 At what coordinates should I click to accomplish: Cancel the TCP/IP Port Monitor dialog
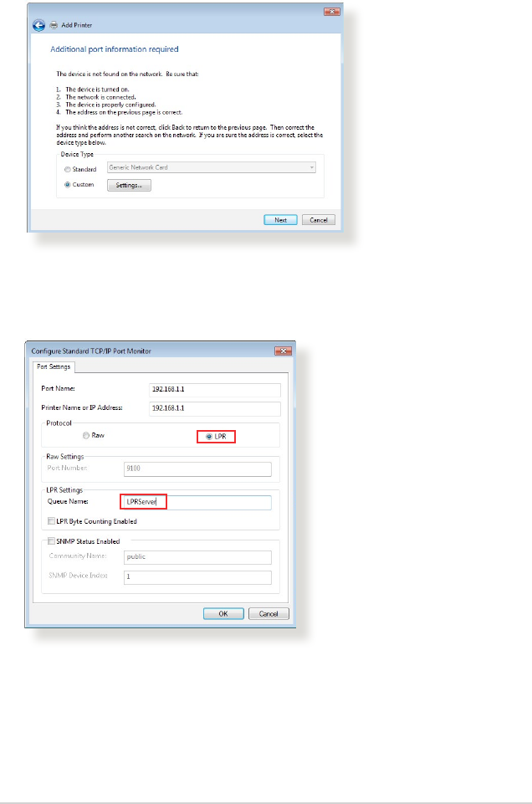[x=269, y=614]
